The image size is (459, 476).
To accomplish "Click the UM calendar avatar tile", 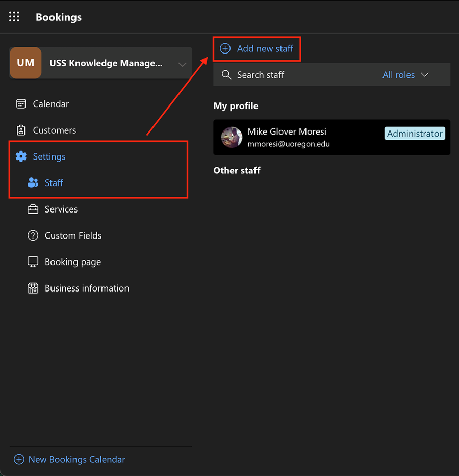I will (25, 63).
